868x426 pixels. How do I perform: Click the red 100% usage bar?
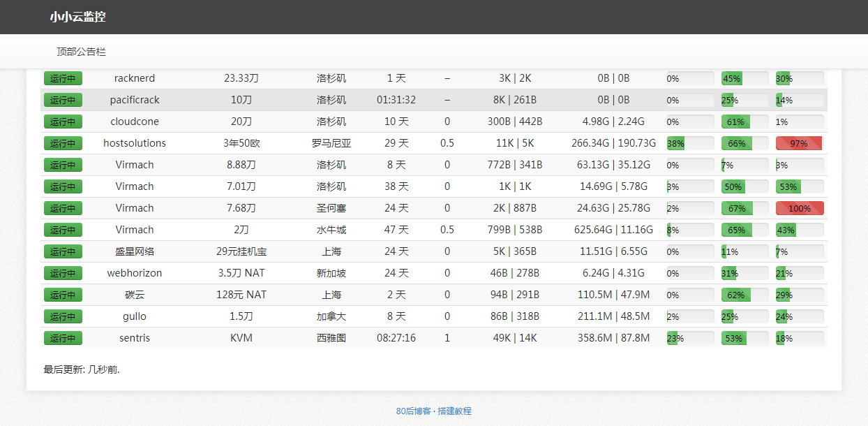pyautogui.click(x=799, y=208)
